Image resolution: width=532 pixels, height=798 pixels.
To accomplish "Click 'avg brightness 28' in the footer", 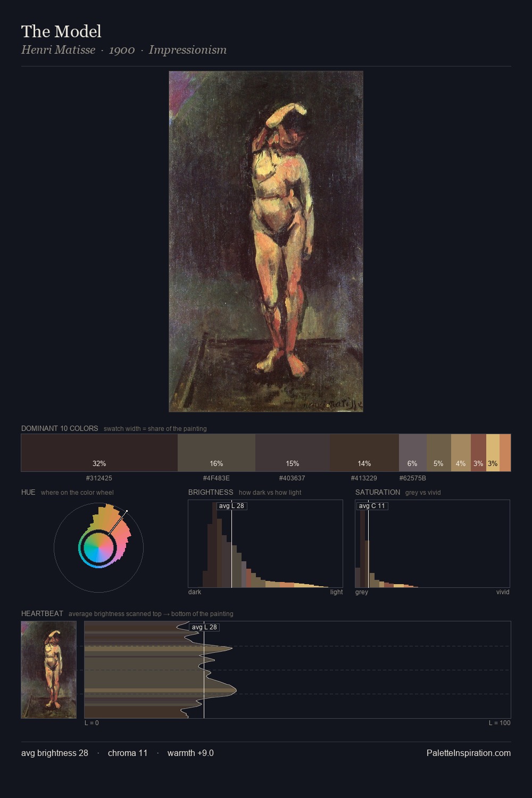I will tap(55, 753).
